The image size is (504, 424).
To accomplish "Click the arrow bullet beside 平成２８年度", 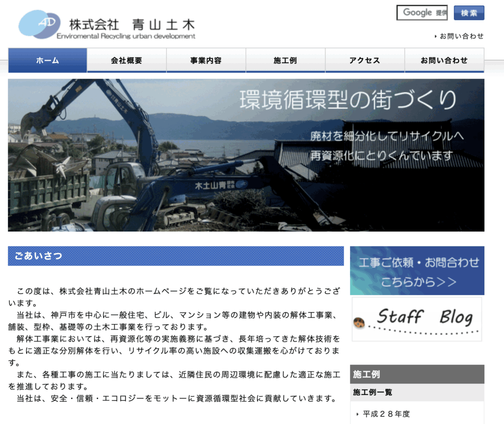I will point(357,414).
